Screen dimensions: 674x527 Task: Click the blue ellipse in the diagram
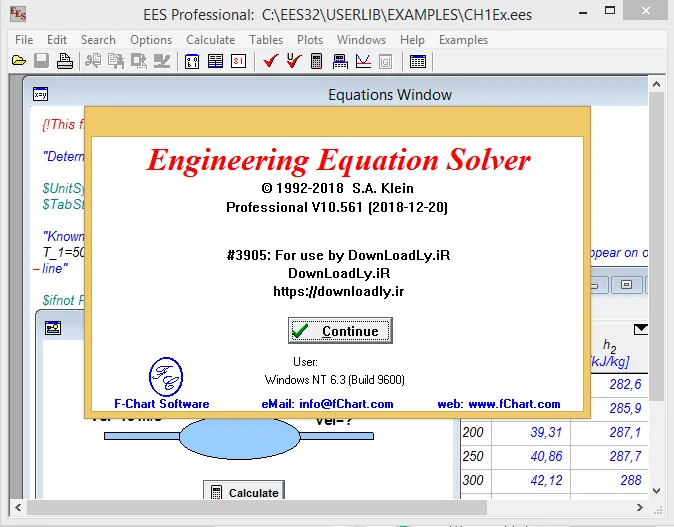point(239,438)
